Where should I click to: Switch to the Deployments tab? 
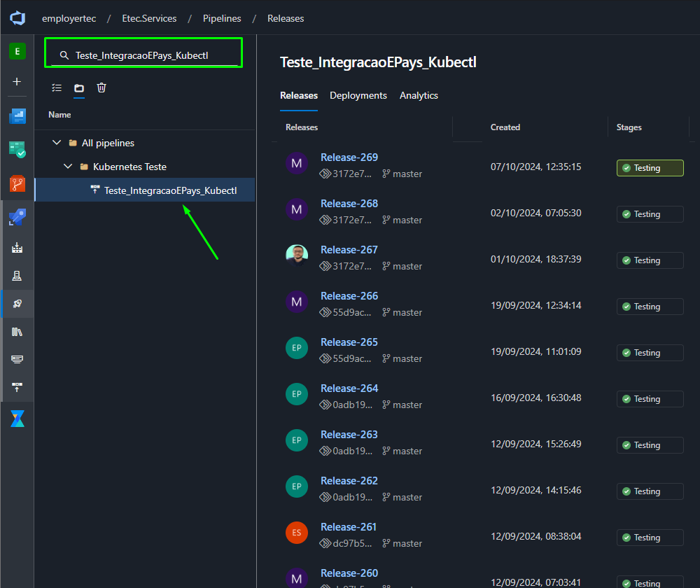coord(358,95)
